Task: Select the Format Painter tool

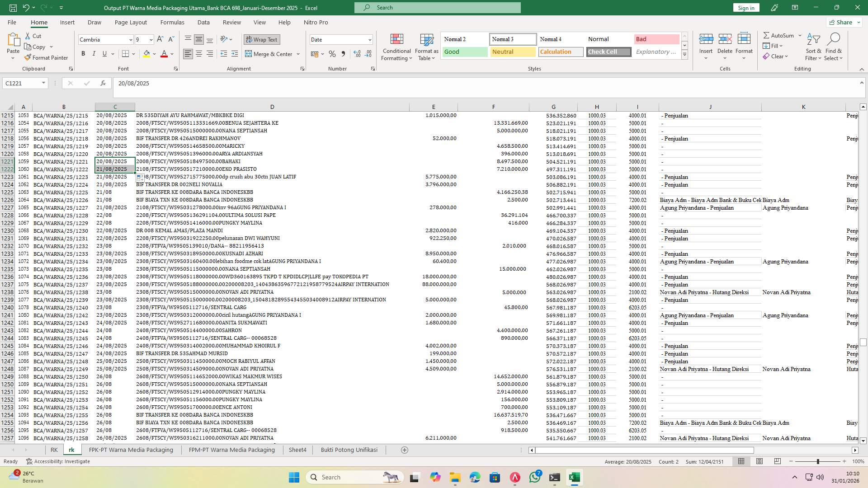Action: tap(47, 57)
